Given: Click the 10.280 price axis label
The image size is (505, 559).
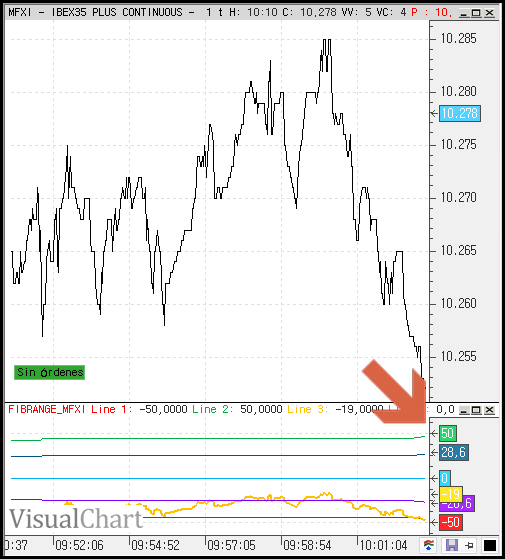Looking at the screenshot, I should (x=458, y=92).
